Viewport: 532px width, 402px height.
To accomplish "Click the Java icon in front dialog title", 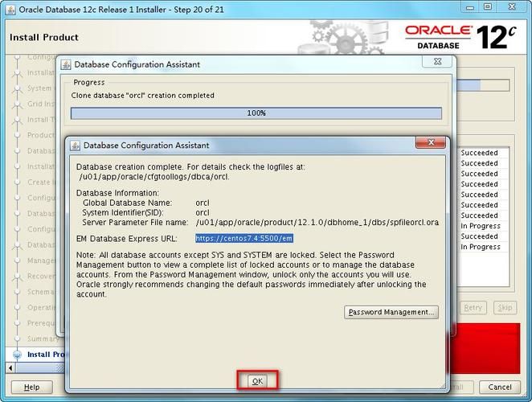I will tap(75, 146).
